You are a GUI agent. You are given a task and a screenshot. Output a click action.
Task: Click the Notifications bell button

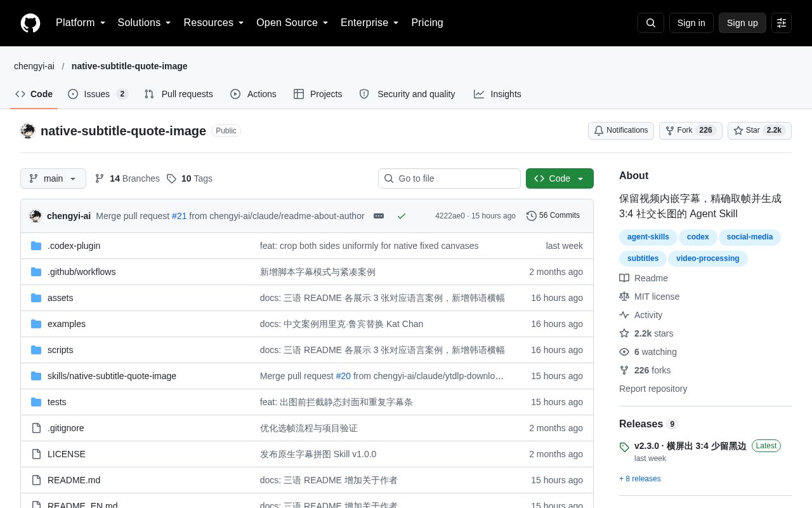point(621,131)
